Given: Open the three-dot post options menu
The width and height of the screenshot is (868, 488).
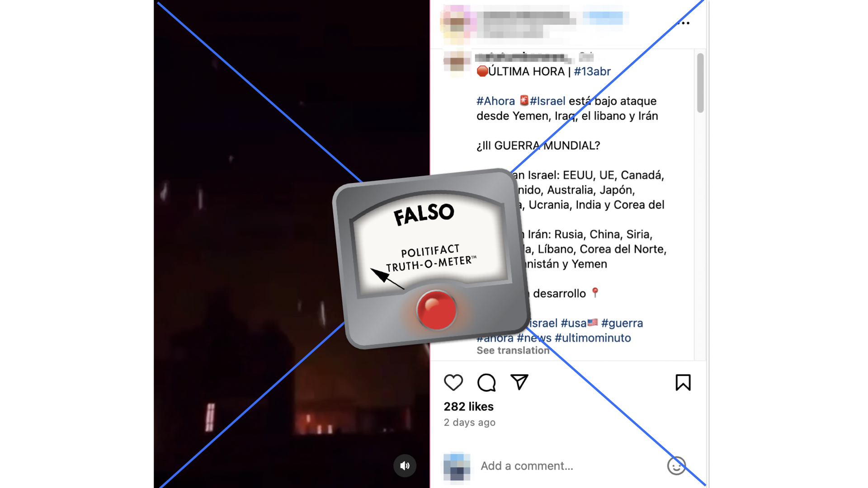Looking at the screenshot, I should tap(685, 23).
